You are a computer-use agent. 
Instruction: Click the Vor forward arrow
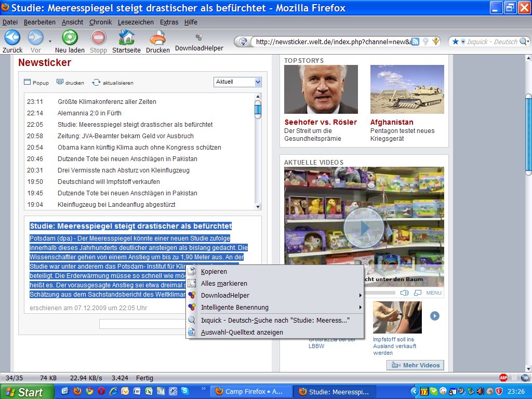point(35,37)
